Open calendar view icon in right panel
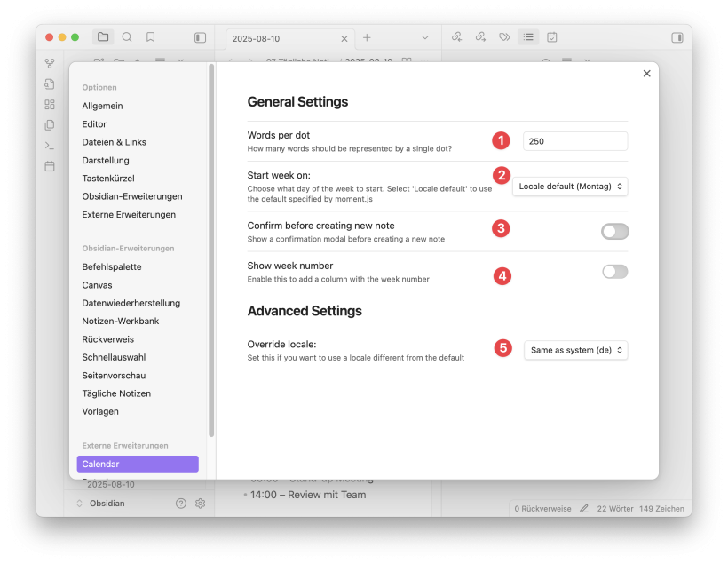The width and height of the screenshot is (728, 564). (x=552, y=37)
